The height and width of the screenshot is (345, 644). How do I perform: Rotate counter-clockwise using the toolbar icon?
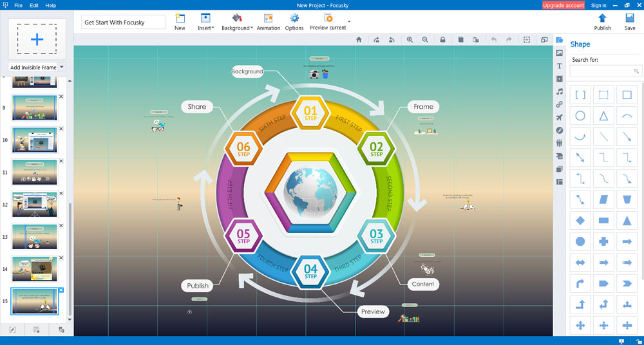392,40
